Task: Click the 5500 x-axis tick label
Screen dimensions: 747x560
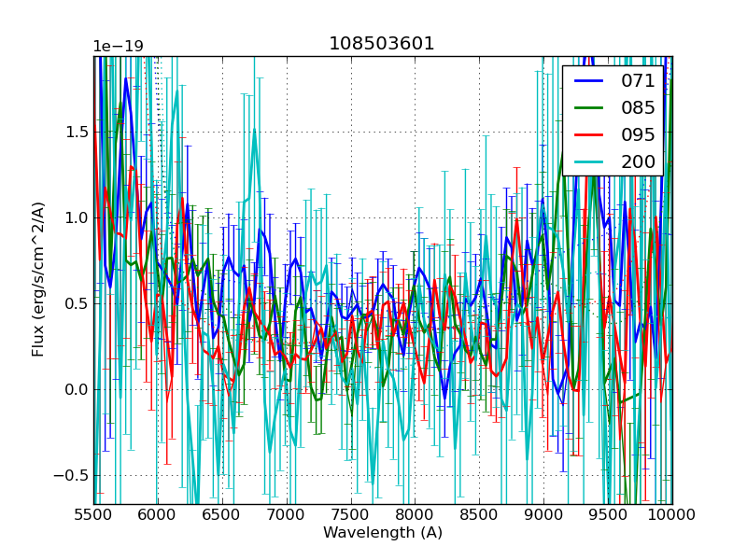Action: [93, 514]
